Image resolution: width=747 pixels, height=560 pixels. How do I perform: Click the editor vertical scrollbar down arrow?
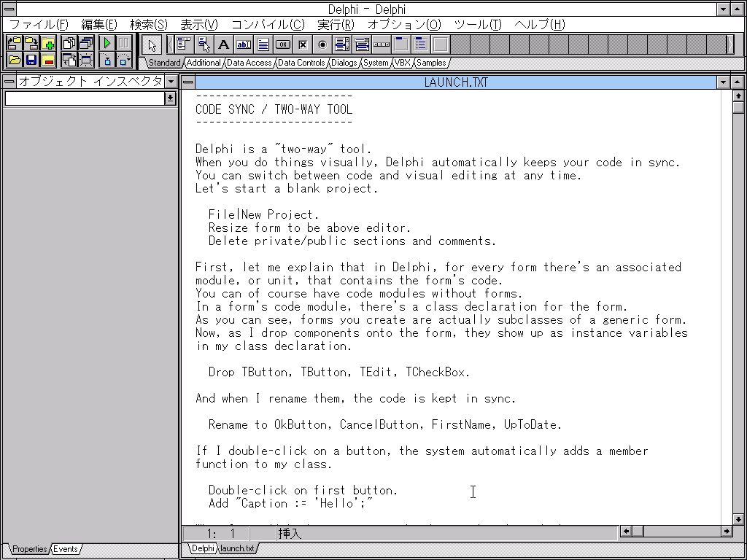pos(738,519)
